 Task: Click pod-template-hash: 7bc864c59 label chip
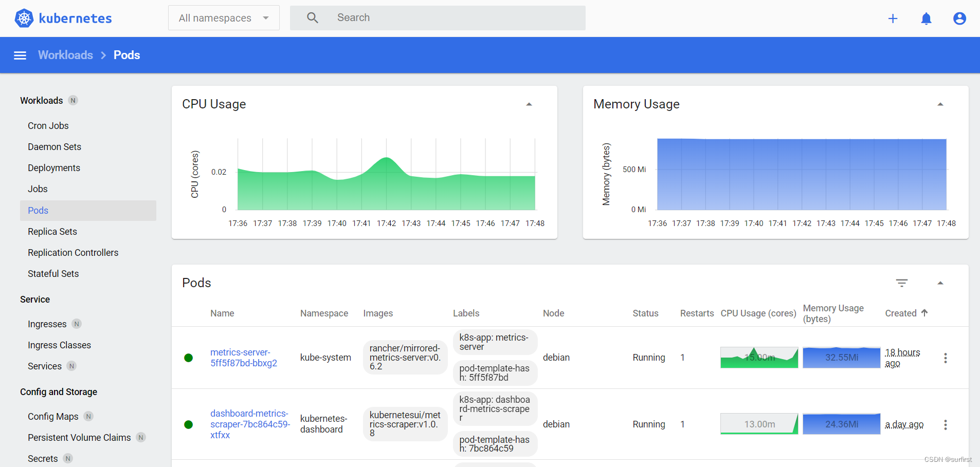tap(495, 444)
